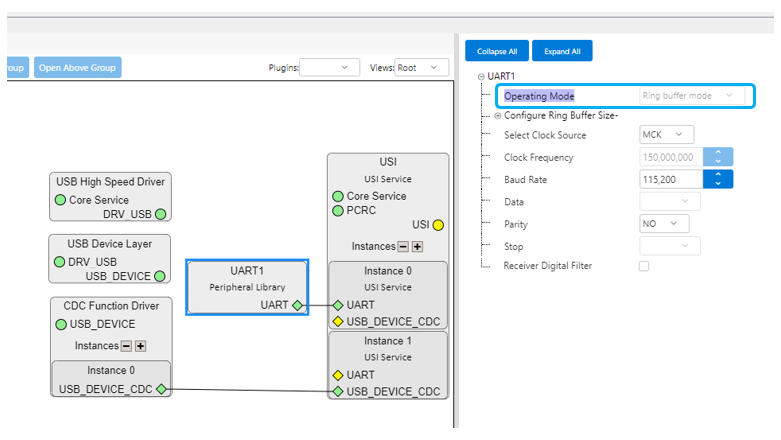Click the minus icon next to USI Instances
This screenshot has height=440, width=781.
[403, 246]
